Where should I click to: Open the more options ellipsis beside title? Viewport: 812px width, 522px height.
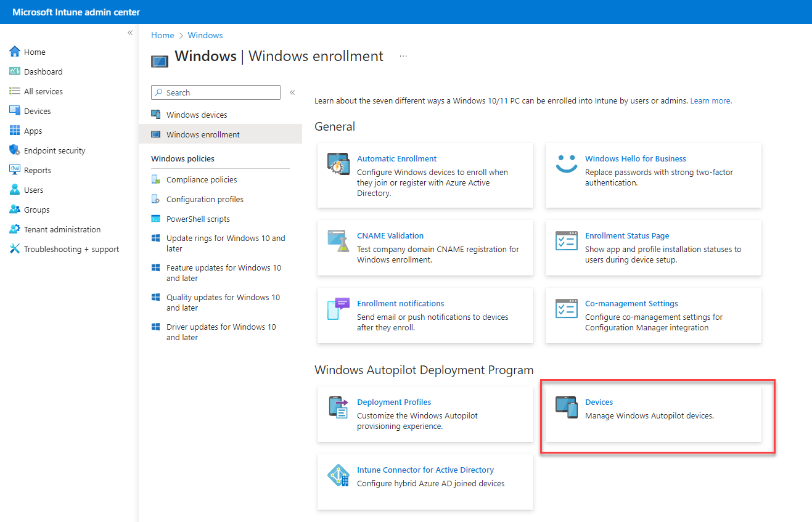click(x=403, y=56)
